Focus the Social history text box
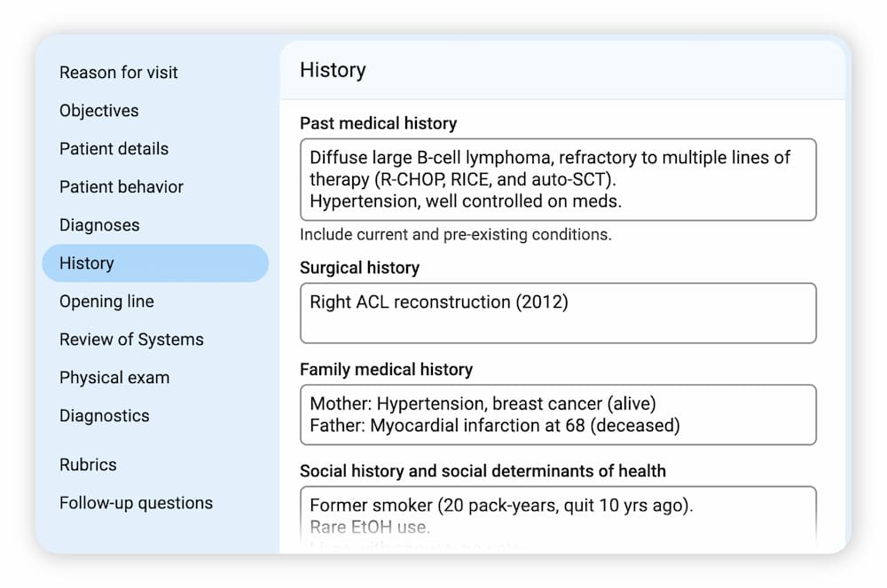 pyautogui.click(x=558, y=516)
